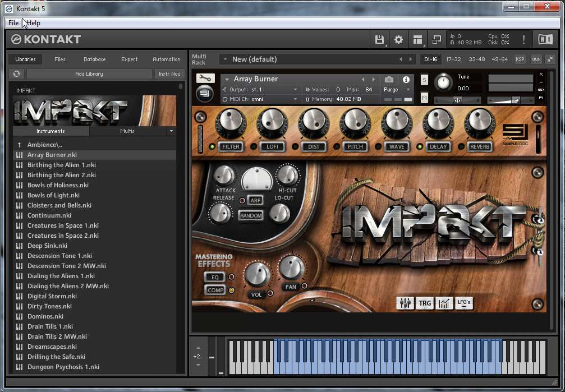Open instrument edit wrench icon
Screen dimensions: 565x392
(x=205, y=78)
